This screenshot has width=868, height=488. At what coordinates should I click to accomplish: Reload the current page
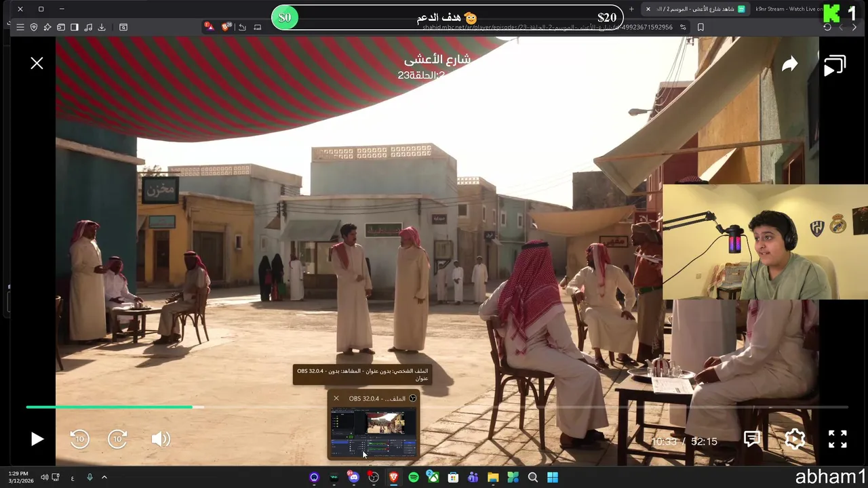[x=827, y=27]
